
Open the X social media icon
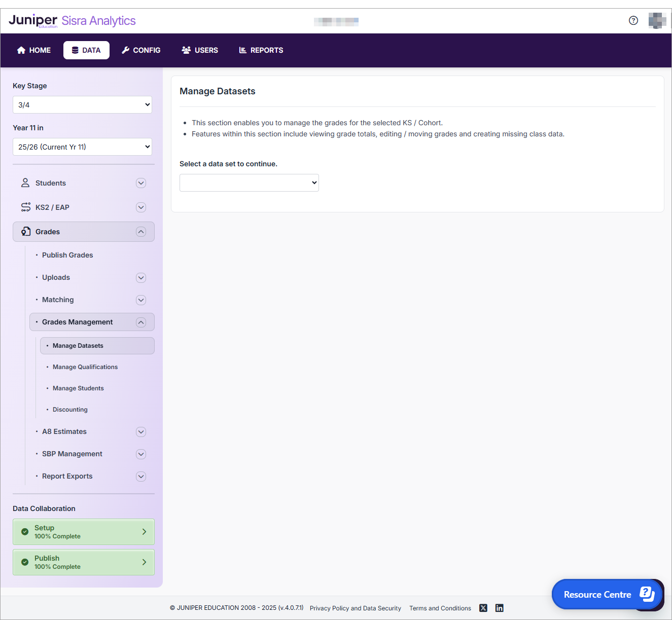[483, 608]
